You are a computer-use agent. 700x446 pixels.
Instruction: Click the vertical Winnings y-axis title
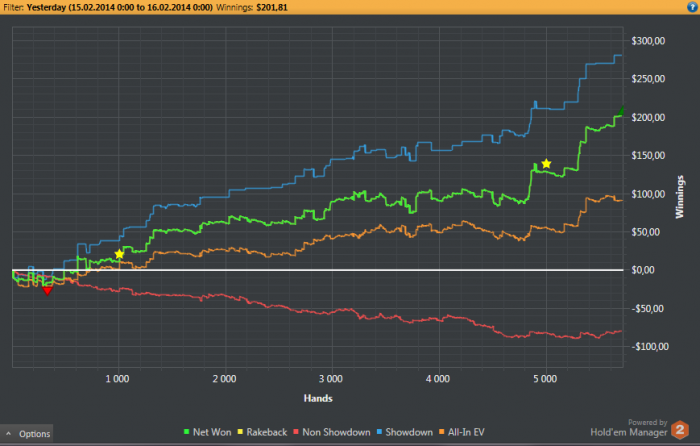[679, 197]
